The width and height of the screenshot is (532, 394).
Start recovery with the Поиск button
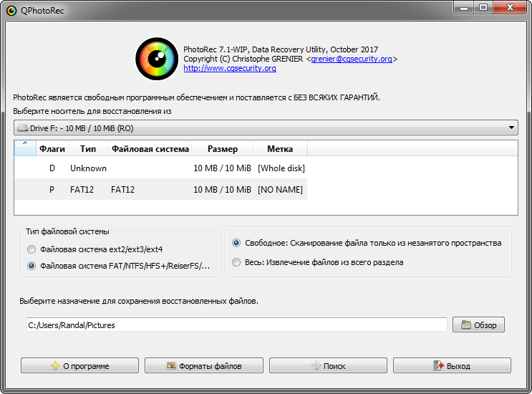[x=328, y=365]
